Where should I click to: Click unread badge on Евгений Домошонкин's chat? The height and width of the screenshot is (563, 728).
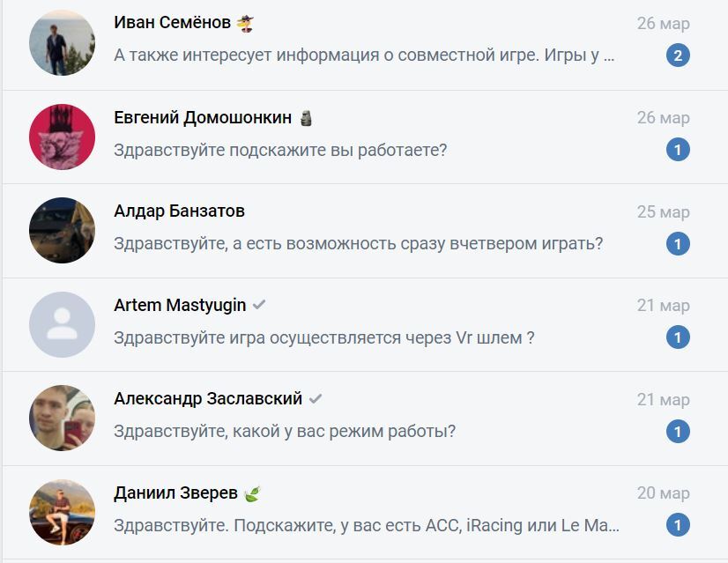click(x=678, y=150)
